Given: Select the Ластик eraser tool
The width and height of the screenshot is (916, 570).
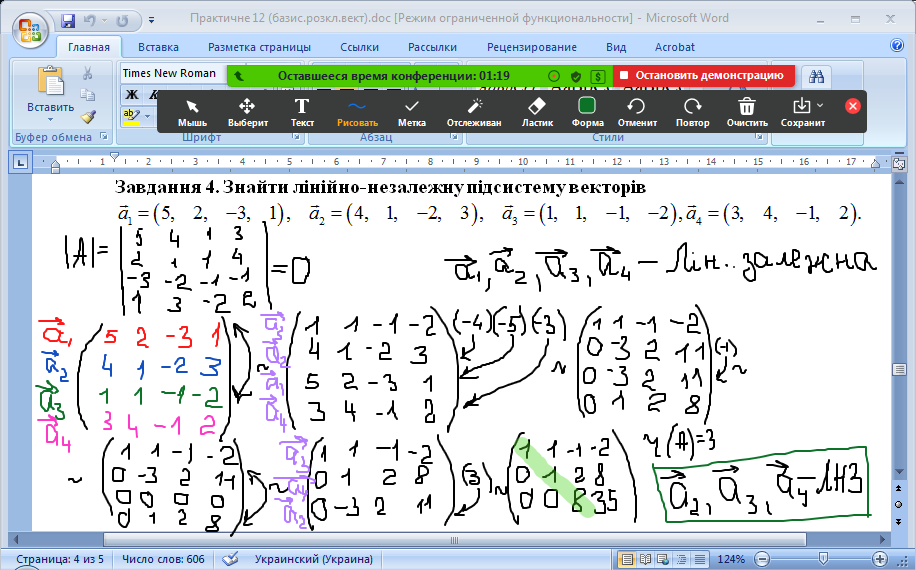Looking at the screenshot, I should (x=537, y=112).
